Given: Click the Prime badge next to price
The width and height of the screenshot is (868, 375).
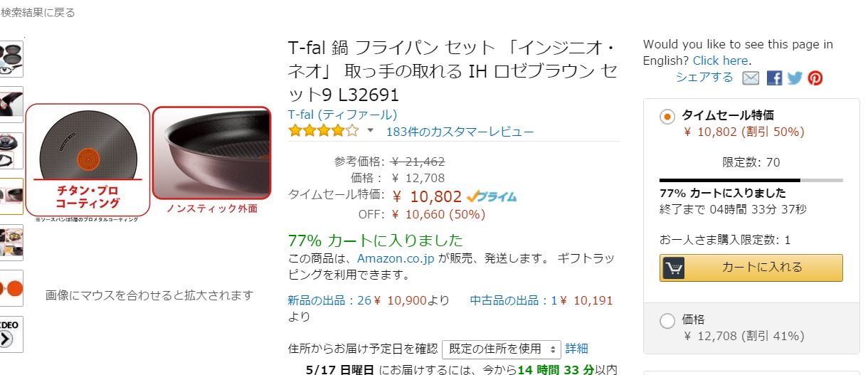Looking at the screenshot, I should (492, 196).
